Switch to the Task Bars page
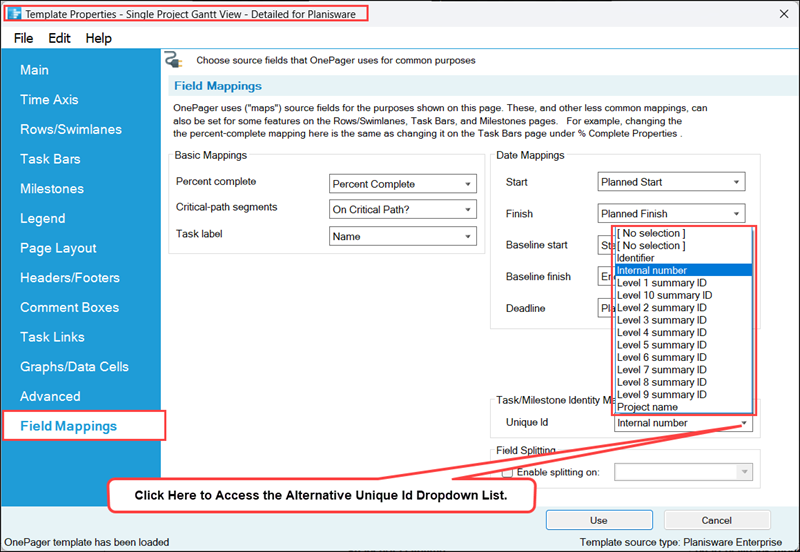 tap(50, 159)
